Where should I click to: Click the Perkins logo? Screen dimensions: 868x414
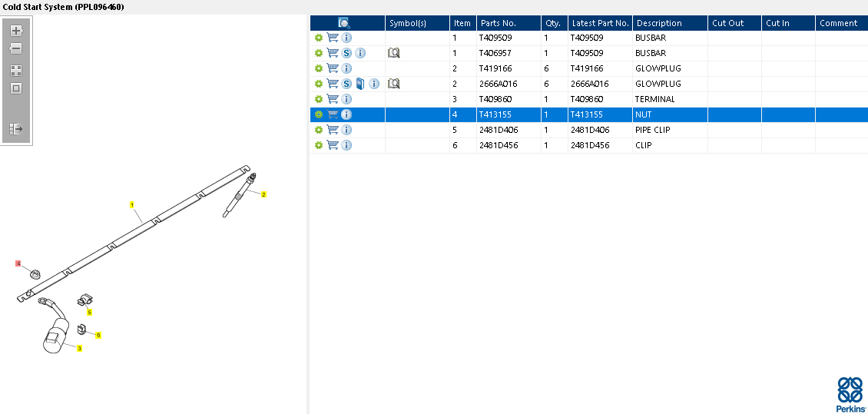click(x=851, y=394)
